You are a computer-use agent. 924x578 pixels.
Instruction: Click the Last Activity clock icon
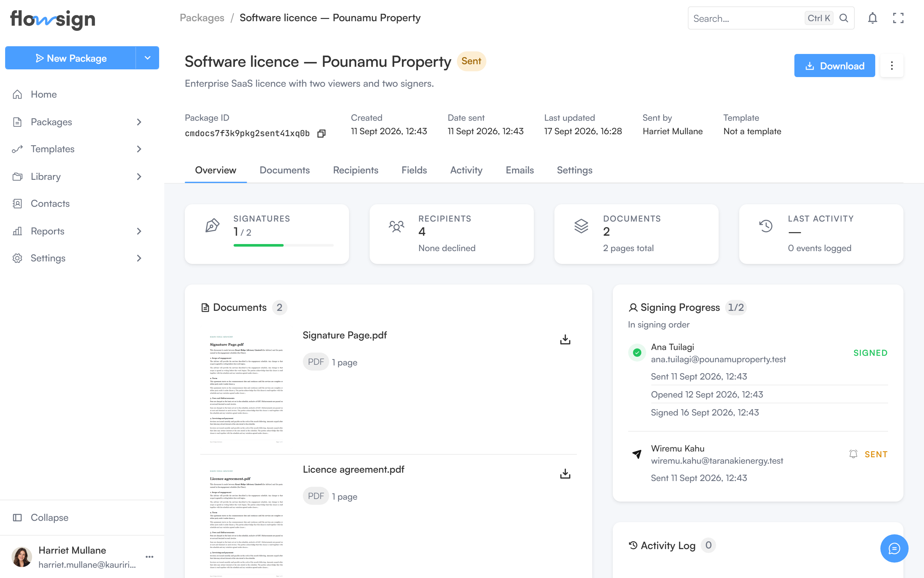[766, 226]
